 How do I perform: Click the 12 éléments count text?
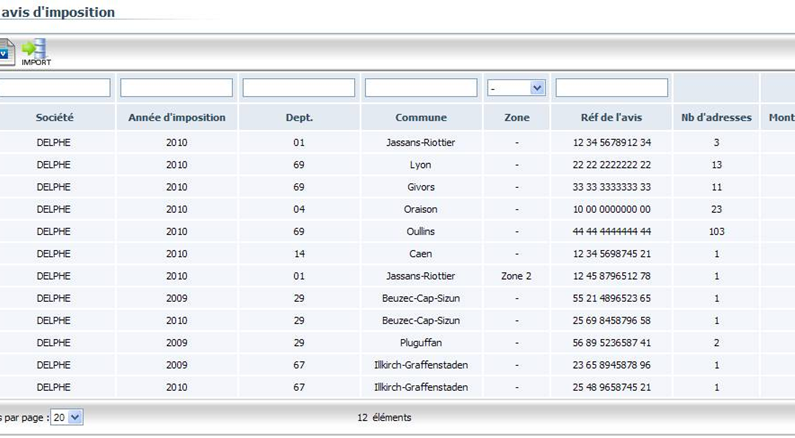click(x=384, y=418)
